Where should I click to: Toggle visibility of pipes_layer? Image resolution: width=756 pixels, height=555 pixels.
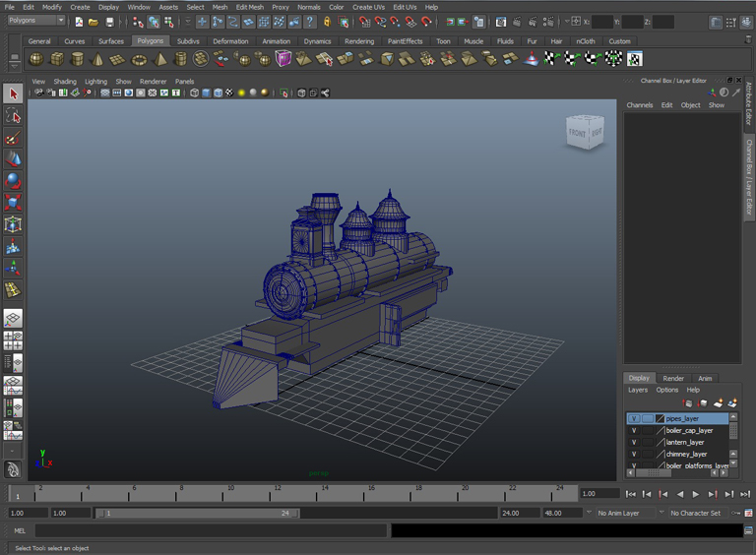pyautogui.click(x=634, y=418)
